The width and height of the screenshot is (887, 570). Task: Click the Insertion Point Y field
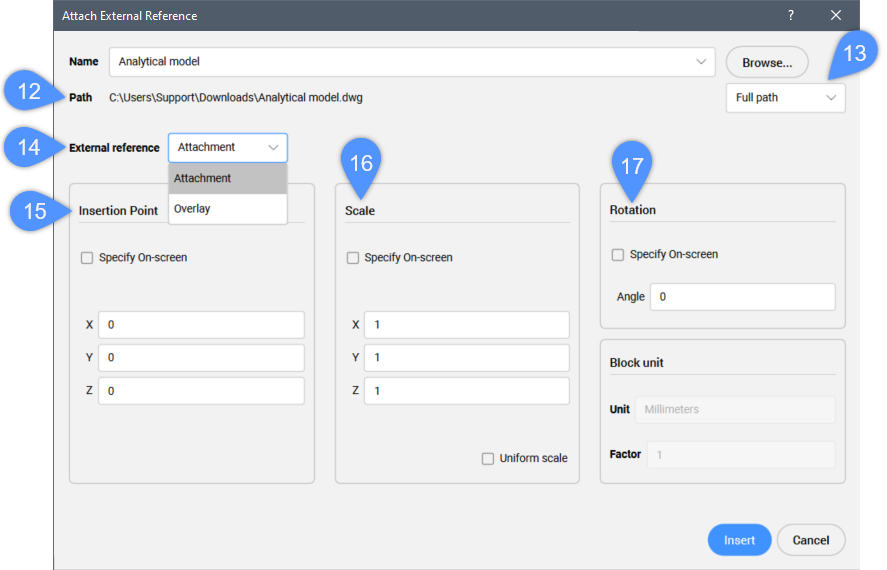pos(200,358)
